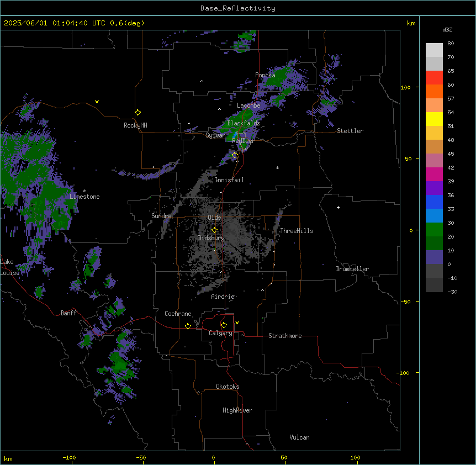Select the light gray 70-80 dBZ swatch
This screenshot has height=465, width=476.
pyautogui.click(x=434, y=50)
